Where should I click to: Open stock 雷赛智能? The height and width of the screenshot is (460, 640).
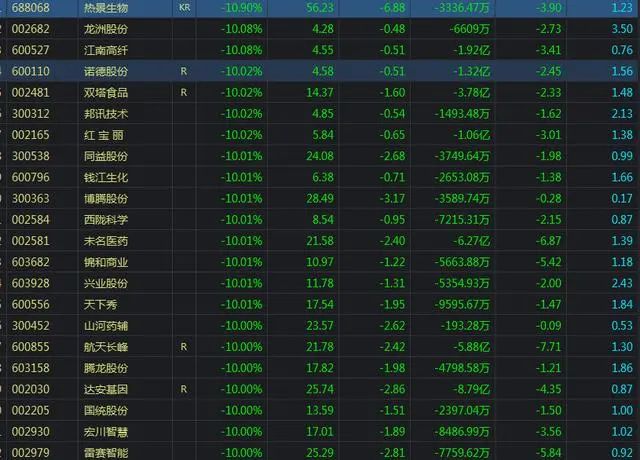click(106, 453)
